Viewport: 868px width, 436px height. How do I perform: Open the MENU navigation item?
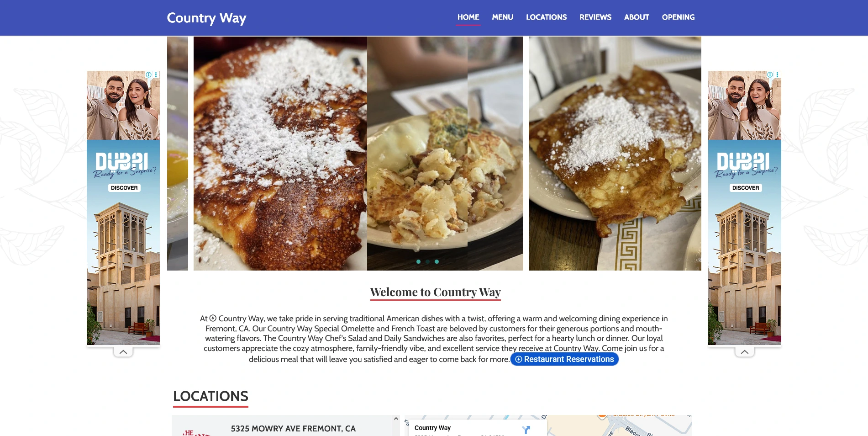[x=503, y=17]
